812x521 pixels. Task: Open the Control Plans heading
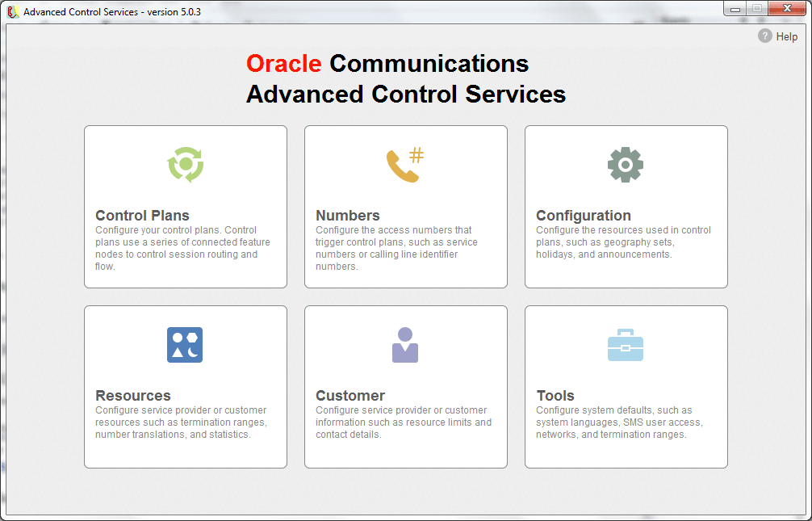pyautogui.click(x=142, y=215)
